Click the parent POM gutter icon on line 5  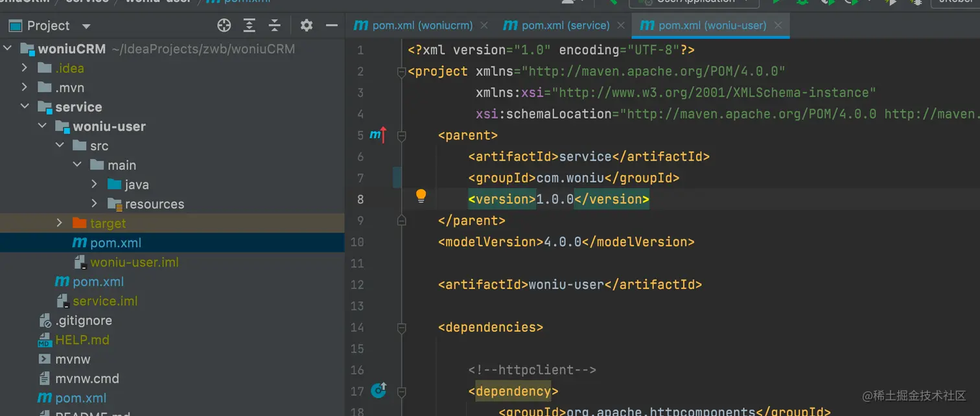click(378, 135)
